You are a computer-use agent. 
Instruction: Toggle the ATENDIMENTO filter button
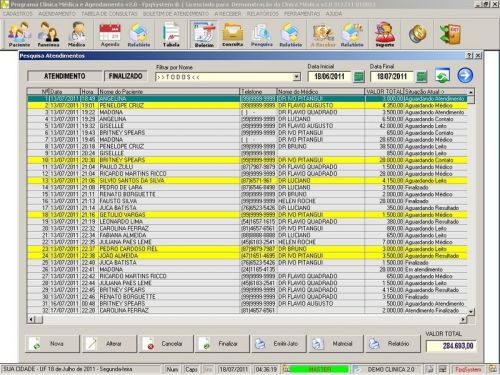[65, 76]
